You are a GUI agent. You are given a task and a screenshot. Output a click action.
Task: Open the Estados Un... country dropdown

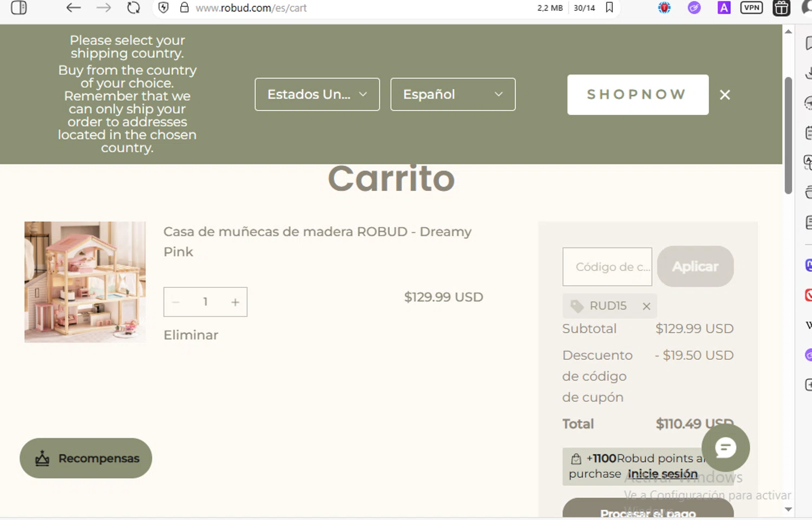[x=317, y=94]
